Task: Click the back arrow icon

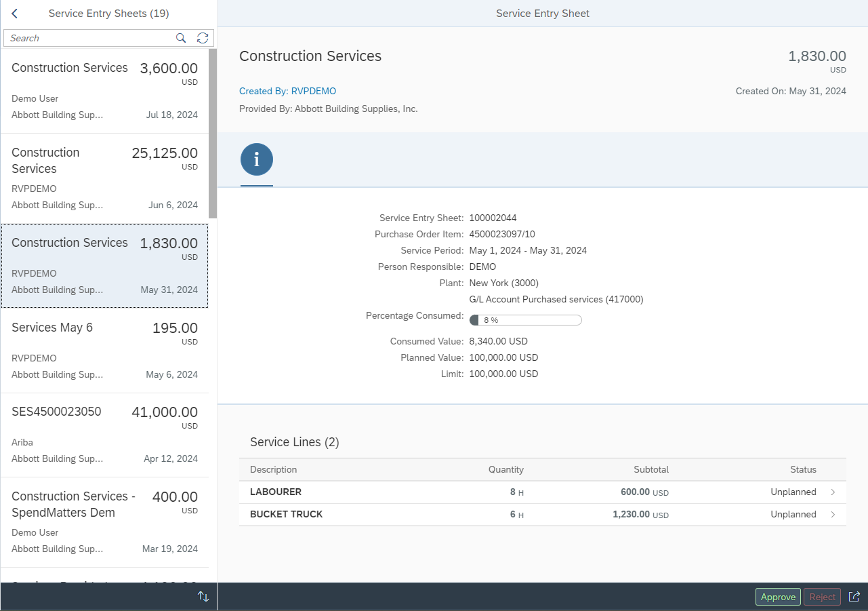Action: click(x=15, y=14)
